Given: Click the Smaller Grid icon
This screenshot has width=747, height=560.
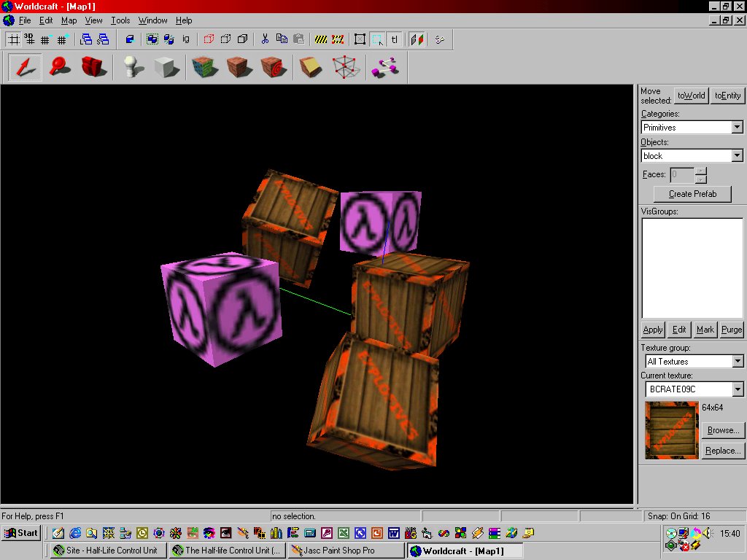Looking at the screenshot, I should (44, 39).
